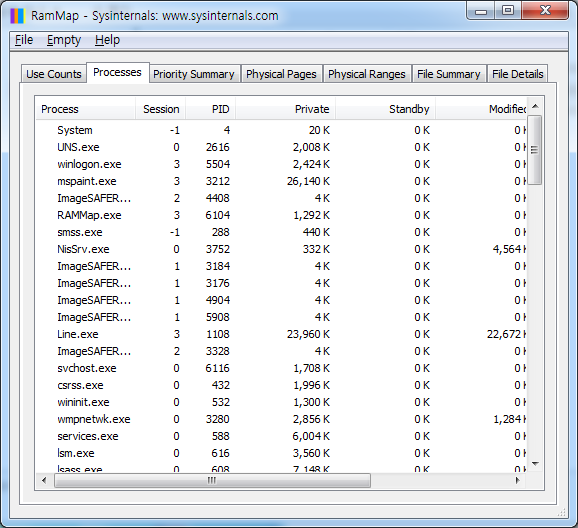Click PID 6104 cell
This screenshot has height=528, width=578.
coord(217,215)
